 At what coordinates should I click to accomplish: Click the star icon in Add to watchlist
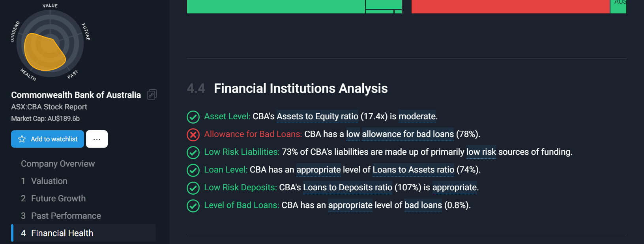tap(22, 139)
